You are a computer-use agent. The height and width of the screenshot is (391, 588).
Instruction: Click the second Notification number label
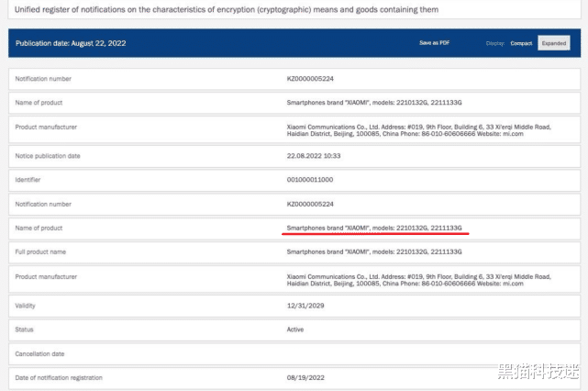[x=43, y=204]
